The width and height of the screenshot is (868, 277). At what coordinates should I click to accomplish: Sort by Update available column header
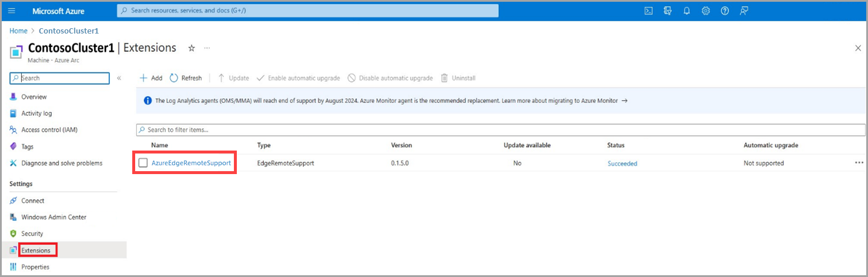[527, 145]
